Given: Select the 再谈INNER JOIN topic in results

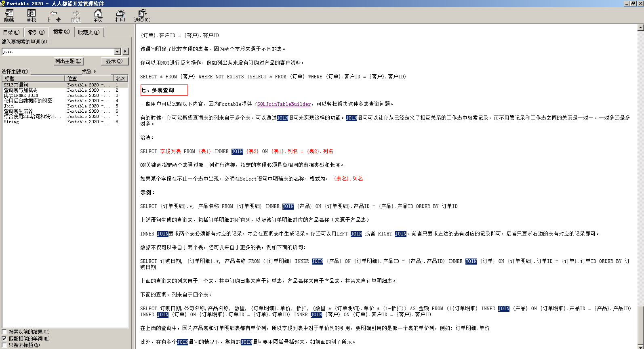Looking at the screenshot, I should click(x=21, y=96).
